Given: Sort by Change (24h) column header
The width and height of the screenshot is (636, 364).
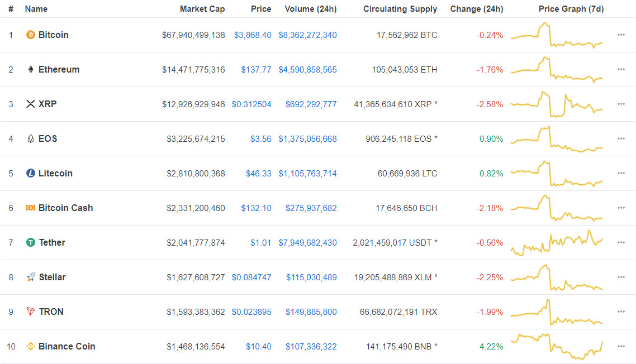Looking at the screenshot, I should click(x=477, y=9).
